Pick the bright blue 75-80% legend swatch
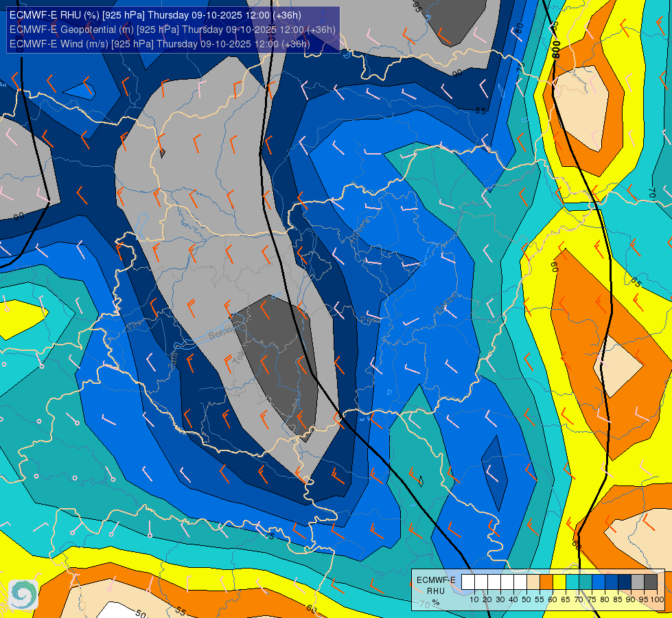This screenshot has height=618, width=672. click(599, 582)
